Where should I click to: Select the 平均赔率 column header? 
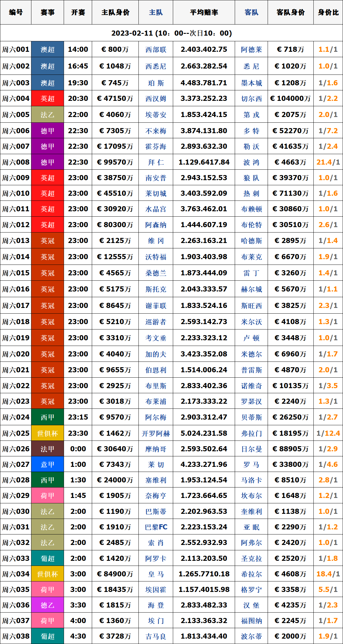tap(204, 12)
